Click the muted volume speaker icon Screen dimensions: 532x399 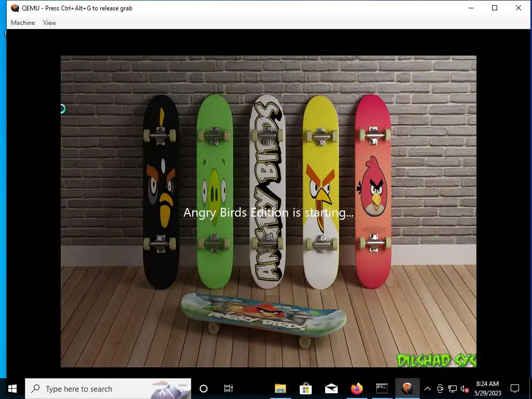pyautogui.click(x=464, y=389)
